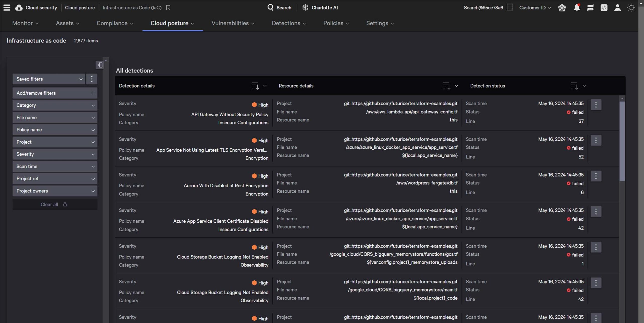
Task: Toggle the light/dark theme sun icon
Action: pos(631,8)
